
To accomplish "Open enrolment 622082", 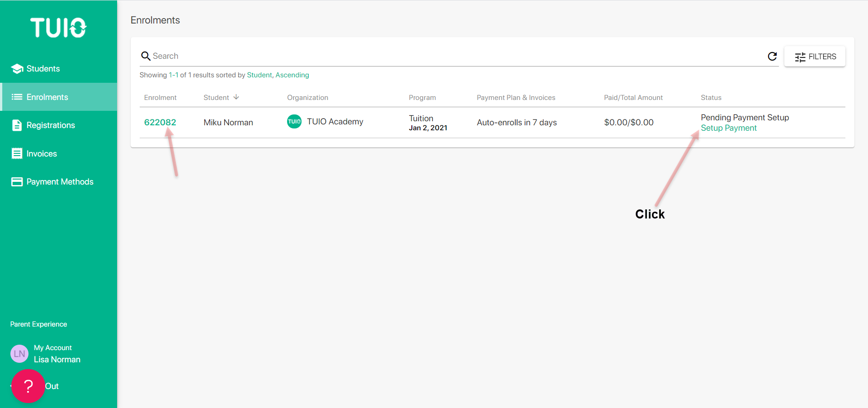I will [x=160, y=122].
